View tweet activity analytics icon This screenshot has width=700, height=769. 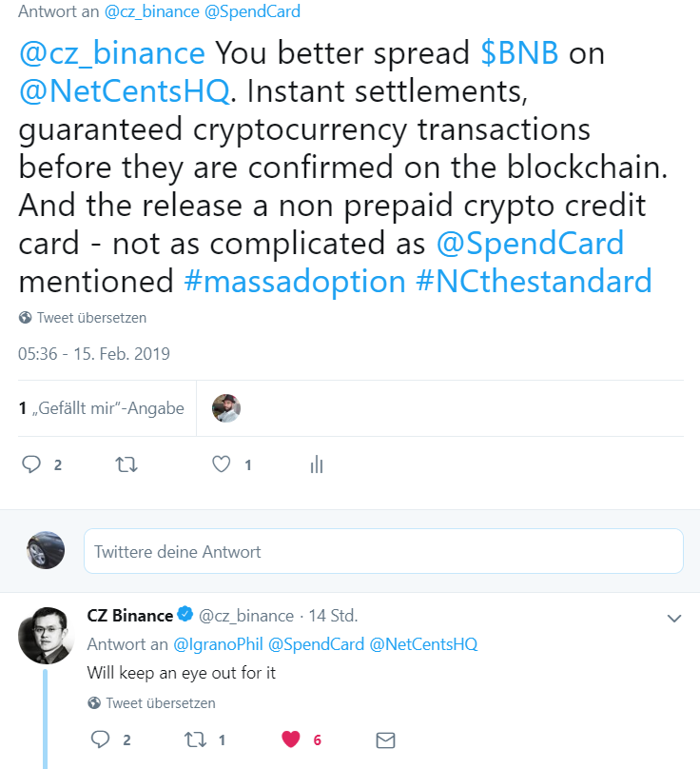click(x=317, y=464)
